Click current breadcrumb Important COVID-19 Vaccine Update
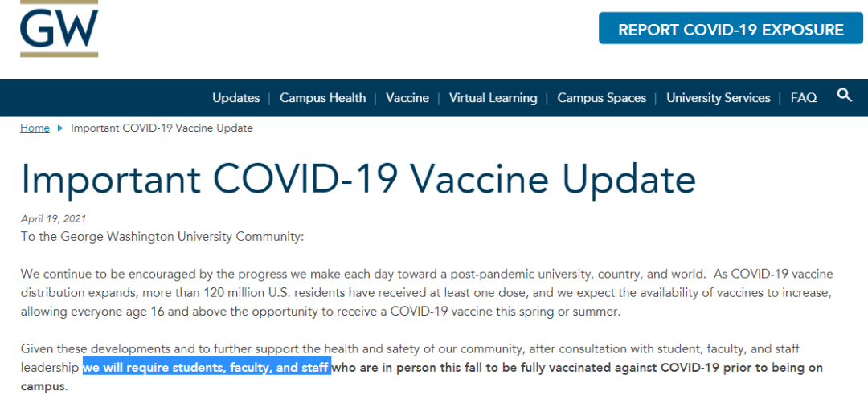Viewport: 868px width, 395px height. pyautogui.click(x=162, y=128)
